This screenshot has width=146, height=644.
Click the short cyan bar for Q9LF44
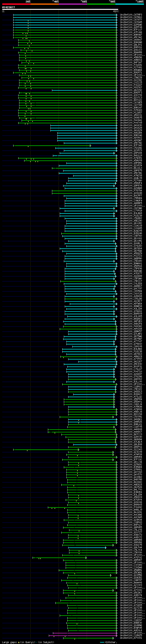[88, 548]
